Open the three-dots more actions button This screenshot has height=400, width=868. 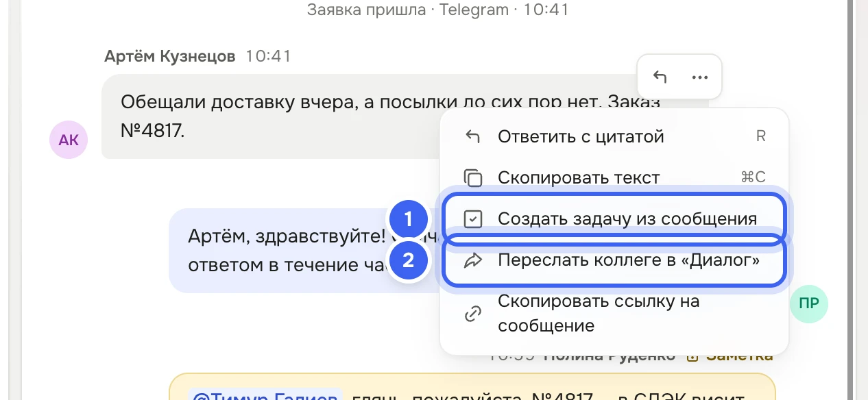(699, 77)
